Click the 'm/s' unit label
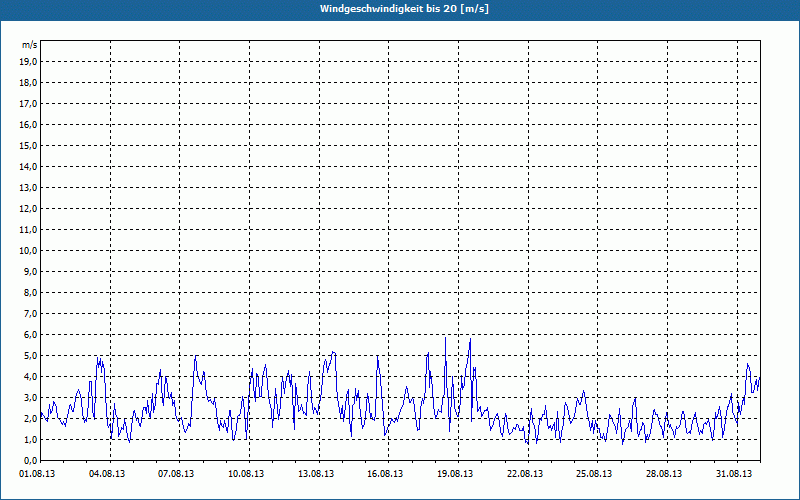This screenshot has height=500, width=800. click(29, 45)
